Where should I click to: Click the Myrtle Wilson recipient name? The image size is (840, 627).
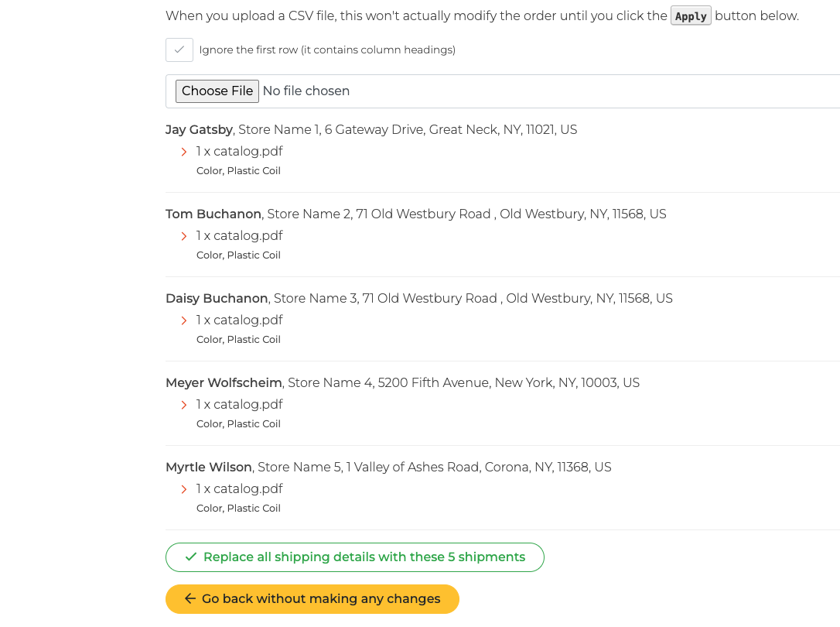point(209,468)
